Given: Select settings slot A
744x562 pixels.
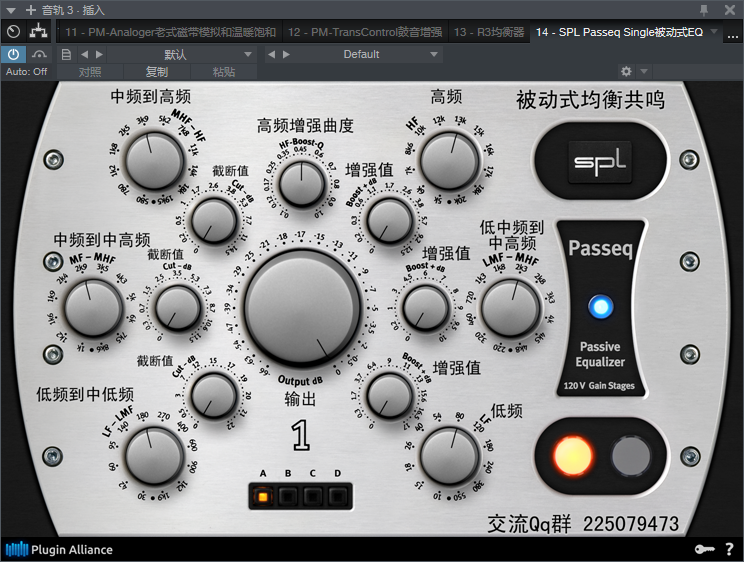Looking at the screenshot, I should tap(262, 497).
